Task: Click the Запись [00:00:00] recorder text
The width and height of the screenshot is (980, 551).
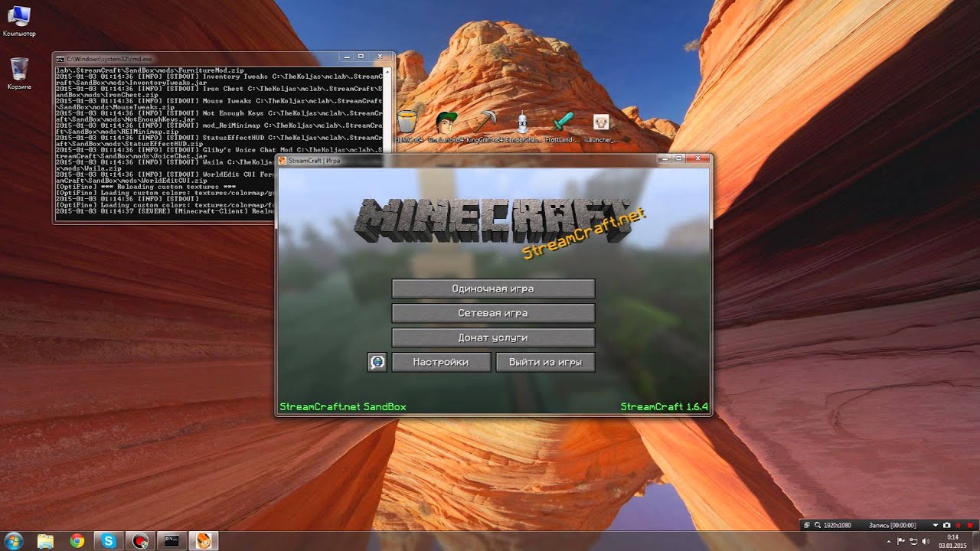Action: coord(892,526)
